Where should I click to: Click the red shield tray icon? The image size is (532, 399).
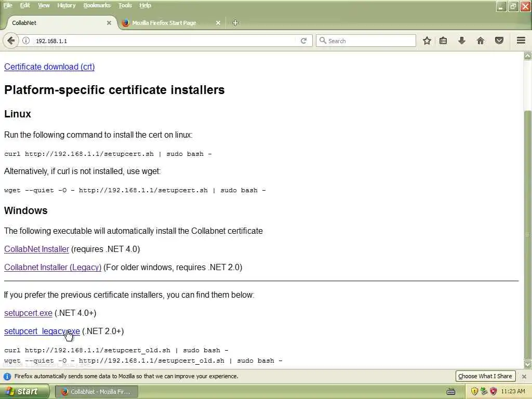494,392
